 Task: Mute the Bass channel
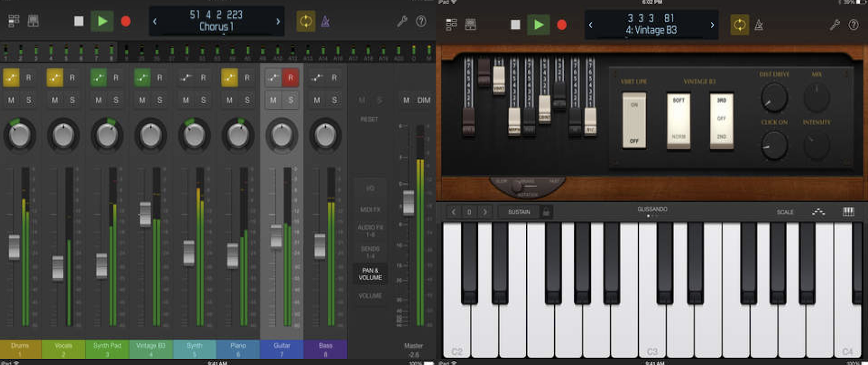(317, 100)
